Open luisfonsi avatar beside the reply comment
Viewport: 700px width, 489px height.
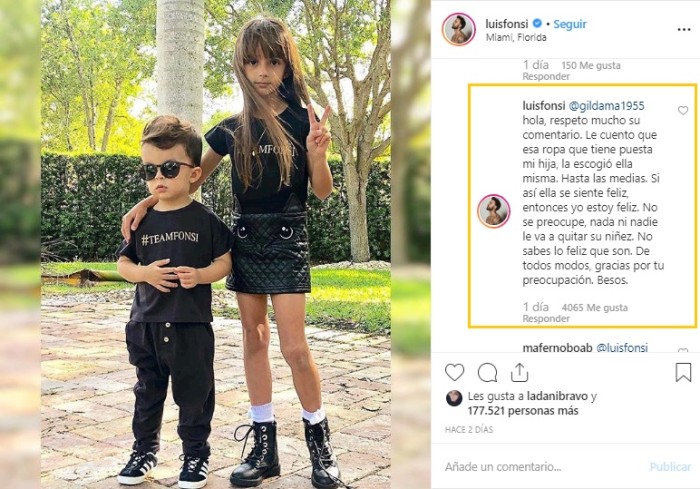(x=493, y=211)
